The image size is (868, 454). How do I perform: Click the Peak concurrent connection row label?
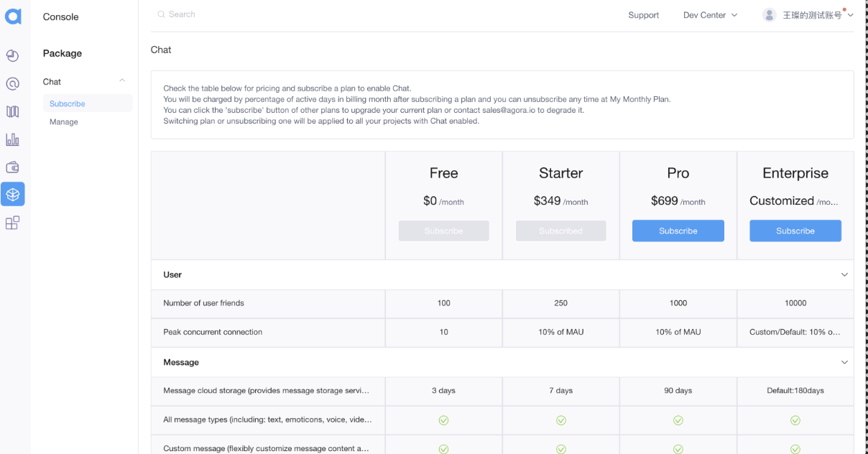(213, 332)
